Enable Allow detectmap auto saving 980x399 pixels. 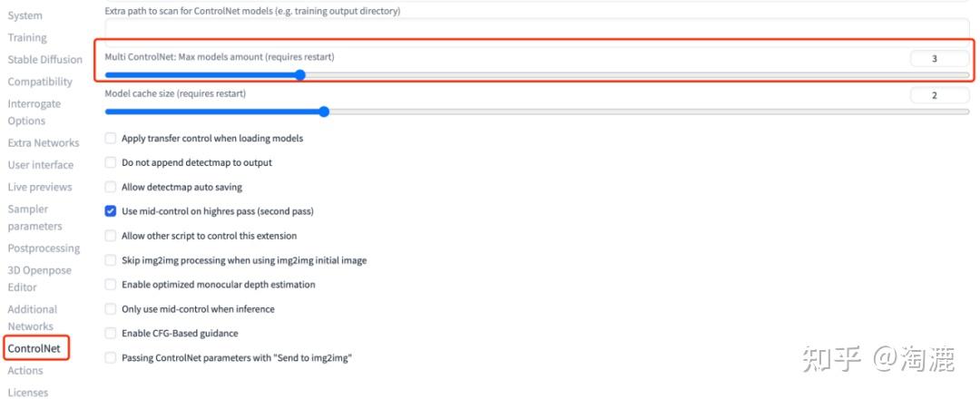tap(111, 188)
